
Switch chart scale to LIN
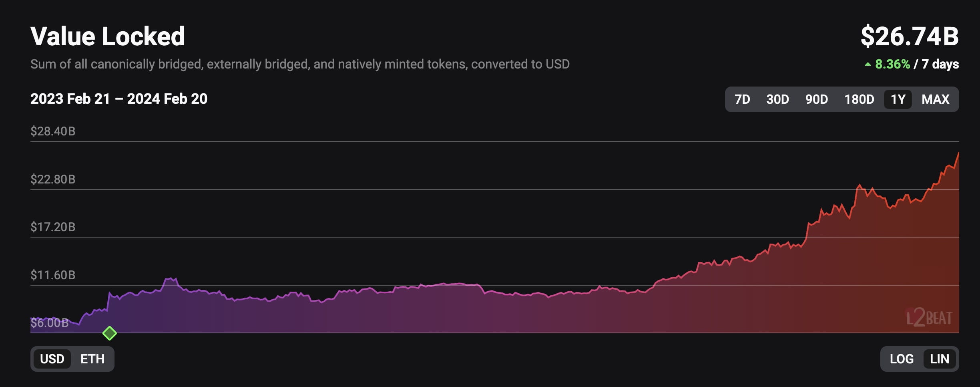coord(940,359)
